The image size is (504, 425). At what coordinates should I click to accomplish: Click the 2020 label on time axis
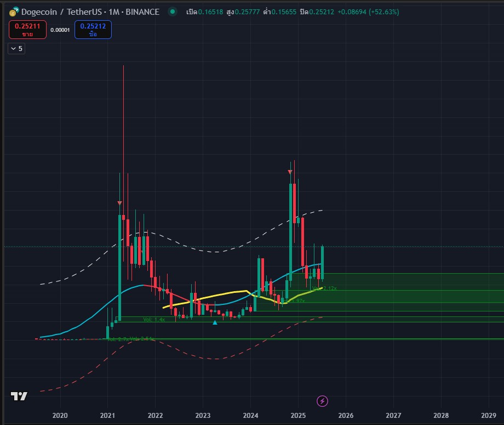(x=60, y=415)
